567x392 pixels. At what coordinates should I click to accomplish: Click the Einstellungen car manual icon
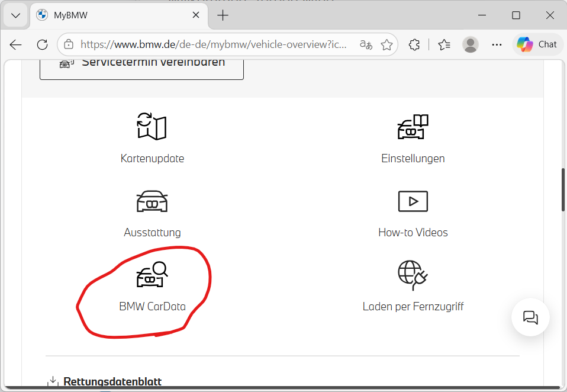click(x=413, y=126)
